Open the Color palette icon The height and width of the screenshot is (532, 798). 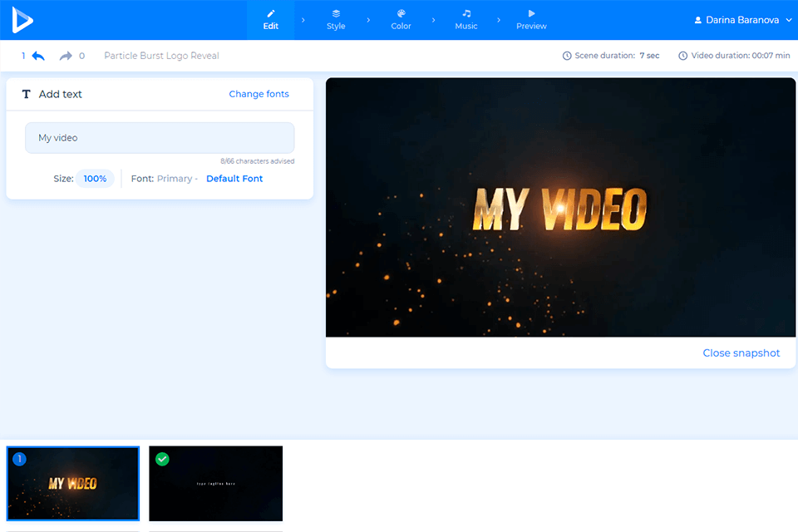401,13
